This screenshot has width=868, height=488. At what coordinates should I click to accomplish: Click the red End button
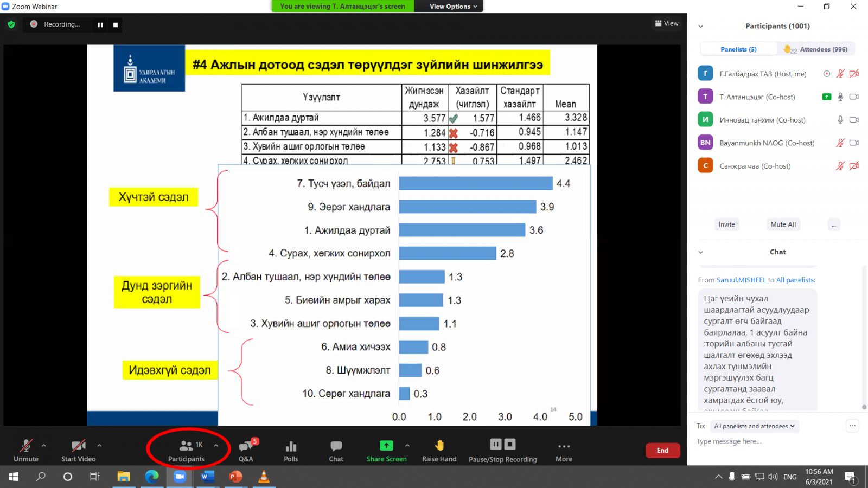tap(662, 450)
